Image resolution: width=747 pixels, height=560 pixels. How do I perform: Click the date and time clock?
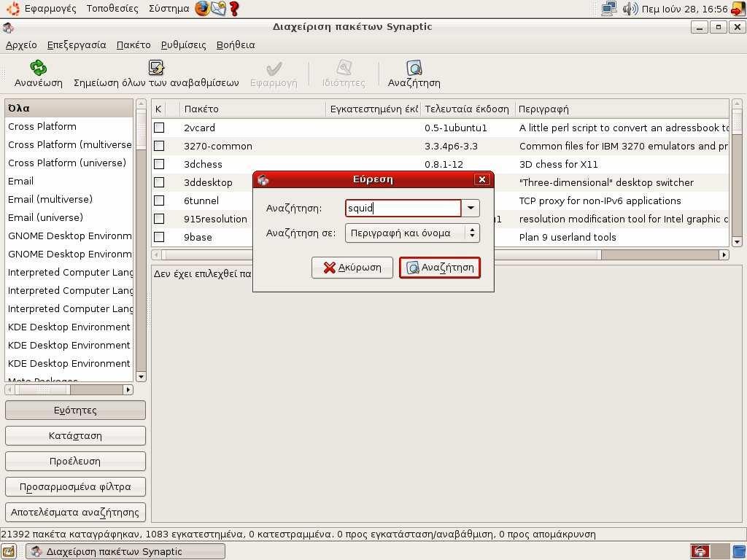(x=684, y=9)
